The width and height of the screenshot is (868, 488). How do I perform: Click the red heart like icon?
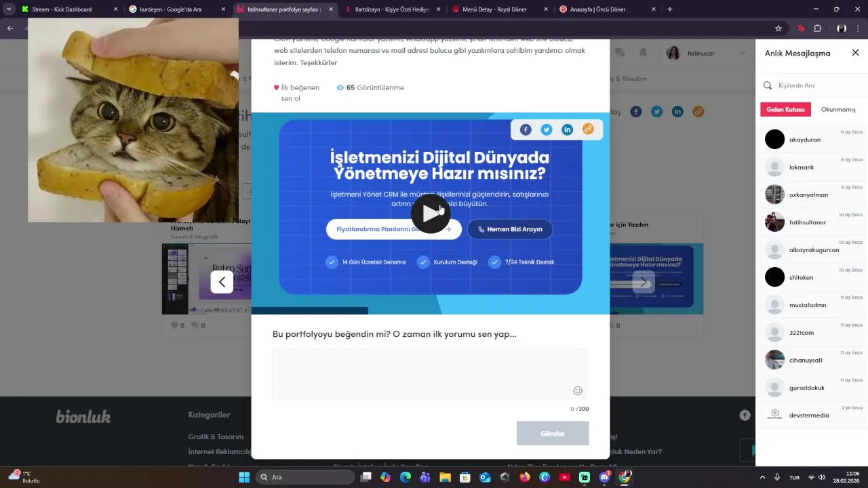click(x=276, y=87)
